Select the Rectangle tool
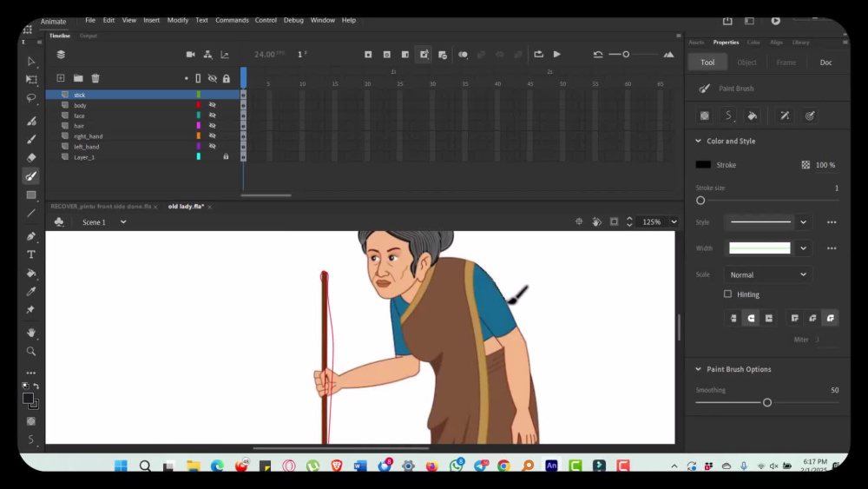 pos(31,195)
